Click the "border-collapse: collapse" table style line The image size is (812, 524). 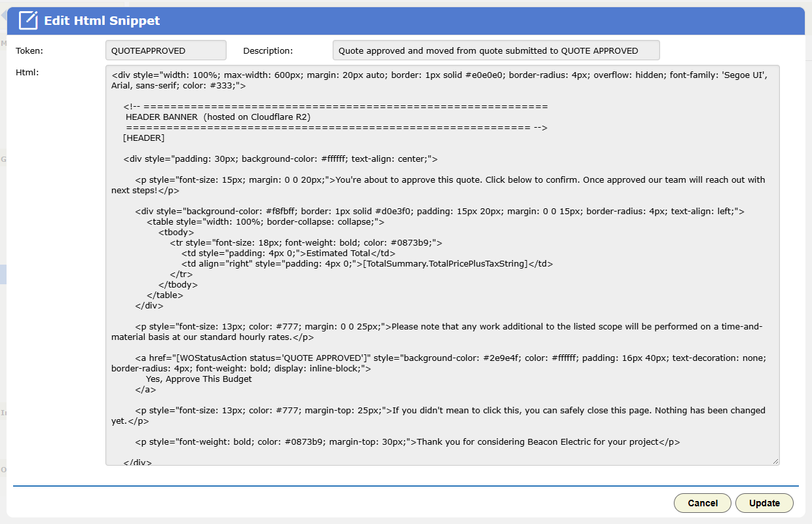point(265,221)
